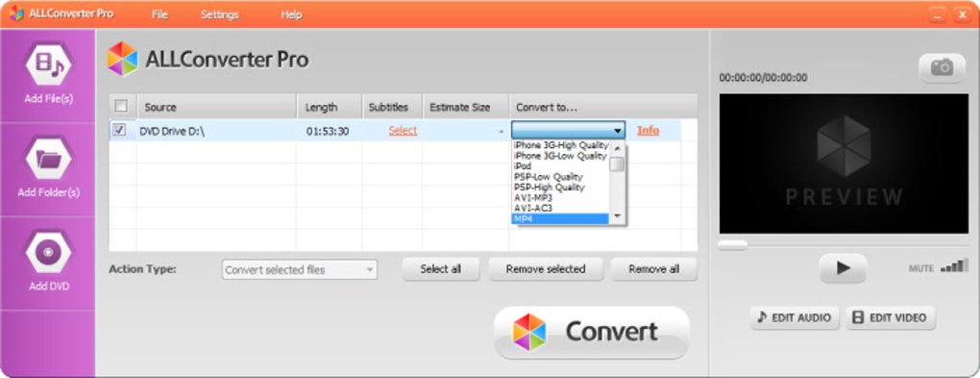Select iPod format option
Image resolution: width=980 pixels, height=378 pixels.
[561, 166]
